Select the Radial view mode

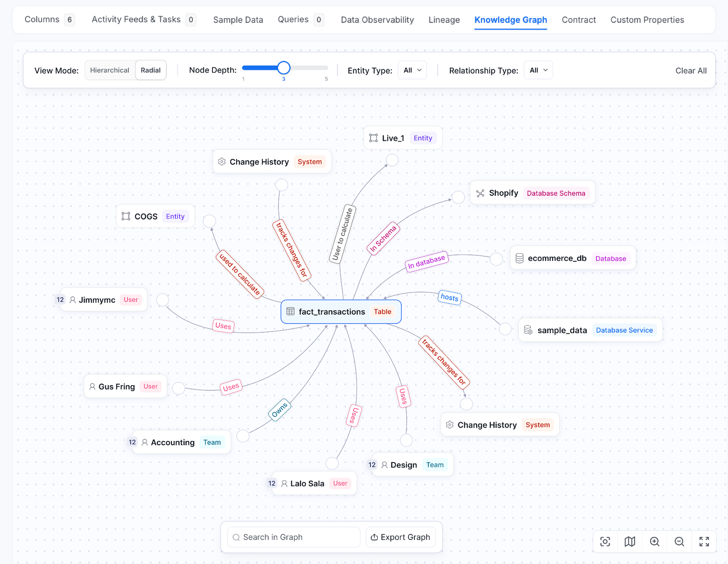[x=151, y=70]
